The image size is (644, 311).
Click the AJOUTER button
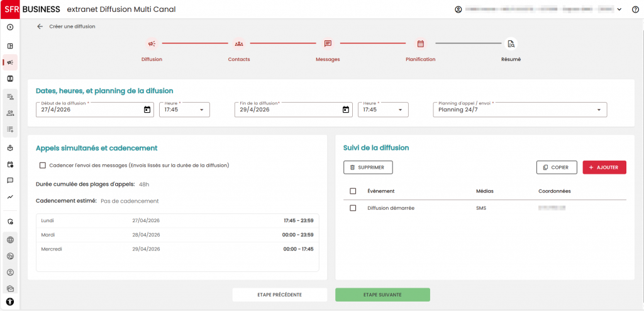click(604, 167)
